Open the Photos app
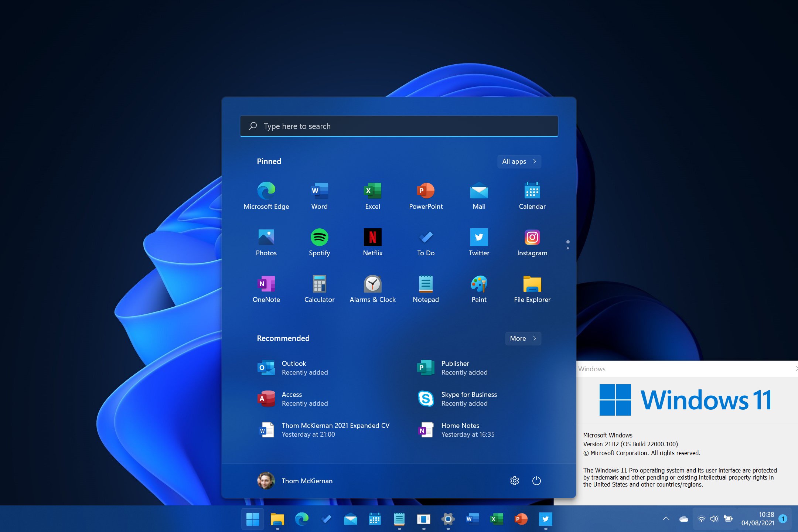The height and width of the screenshot is (532, 798). (x=266, y=243)
